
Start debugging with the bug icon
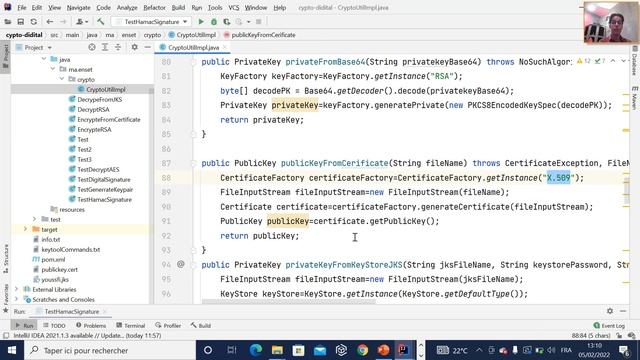213,22
